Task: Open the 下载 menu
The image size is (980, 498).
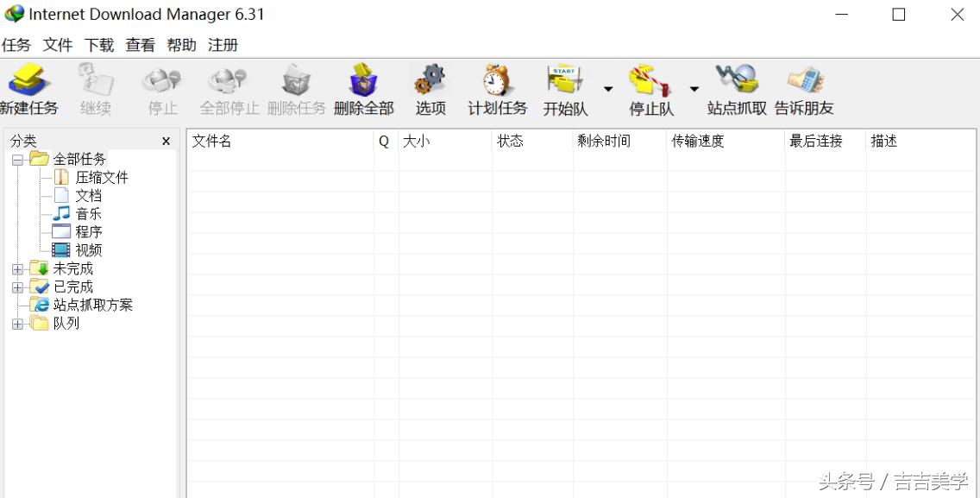Action: [x=98, y=45]
